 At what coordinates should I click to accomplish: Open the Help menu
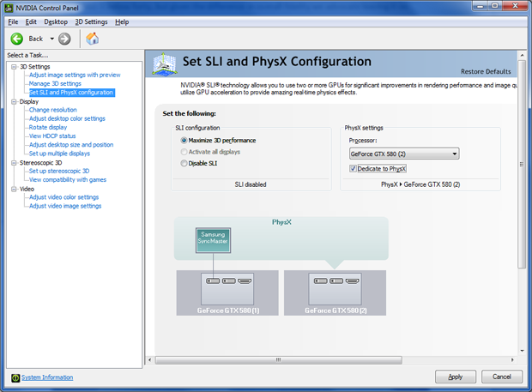coord(122,22)
